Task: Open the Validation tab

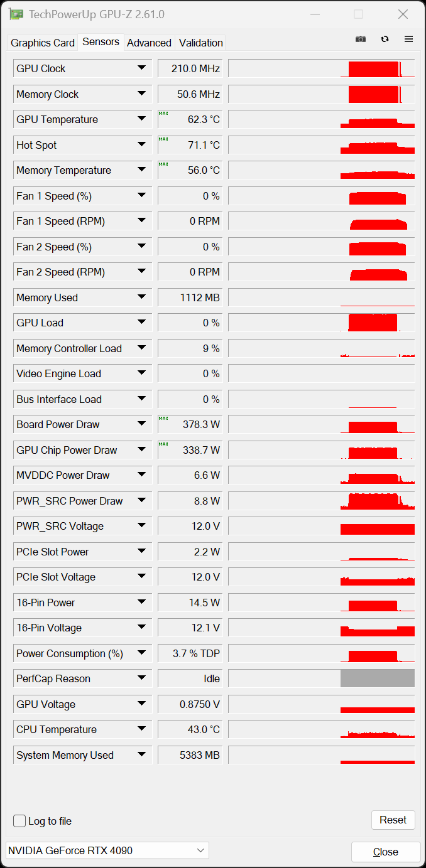Action: [200, 43]
